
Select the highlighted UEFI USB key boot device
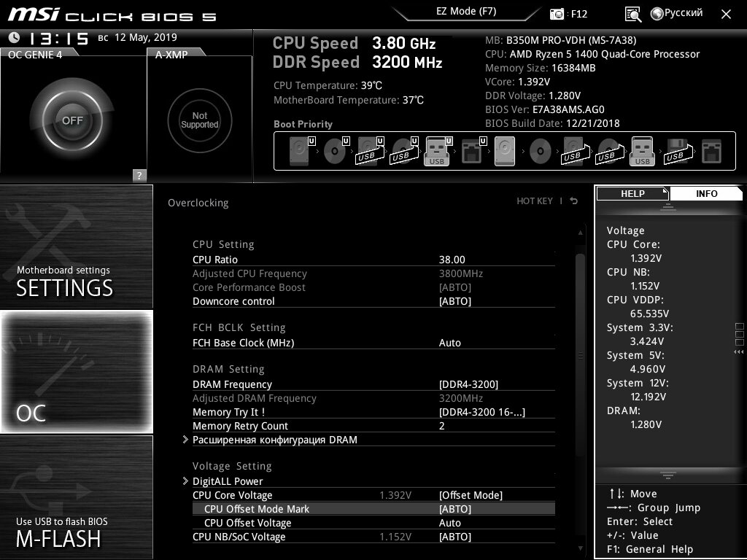point(438,151)
